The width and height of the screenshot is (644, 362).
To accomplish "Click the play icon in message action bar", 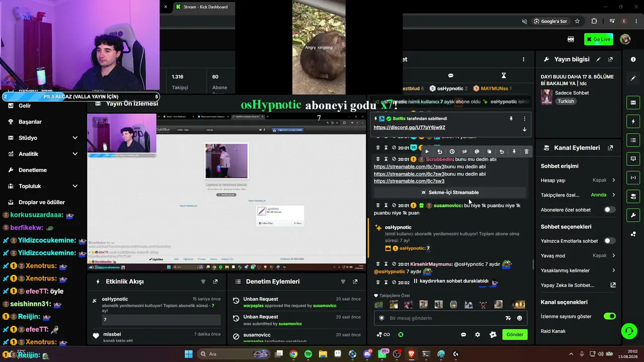I will coord(427,152).
